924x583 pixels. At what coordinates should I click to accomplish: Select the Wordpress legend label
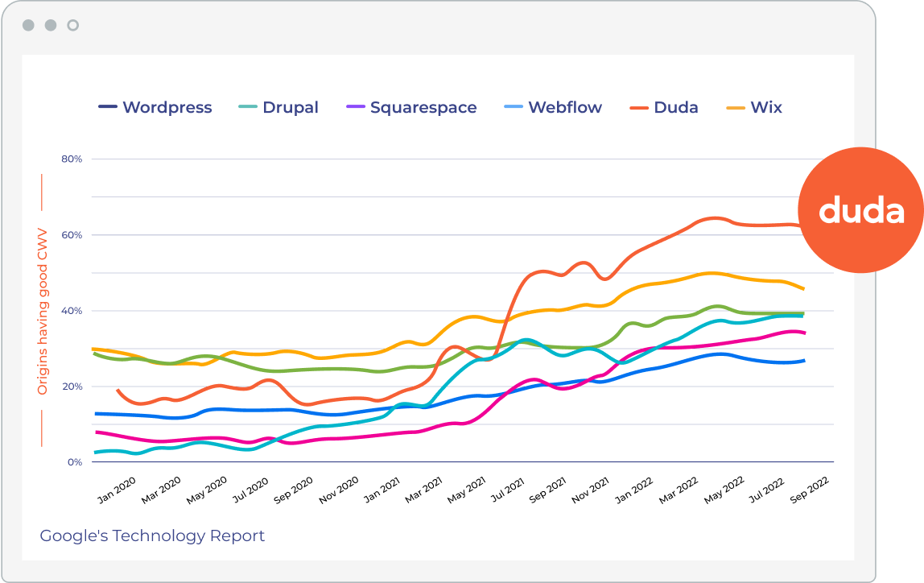[167, 107]
